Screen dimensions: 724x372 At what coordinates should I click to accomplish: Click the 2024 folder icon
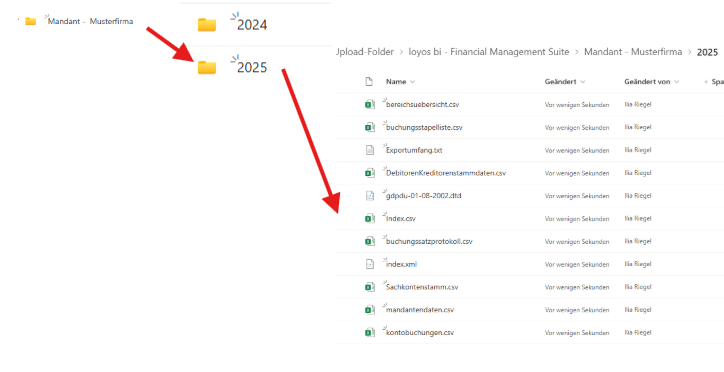click(x=207, y=24)
